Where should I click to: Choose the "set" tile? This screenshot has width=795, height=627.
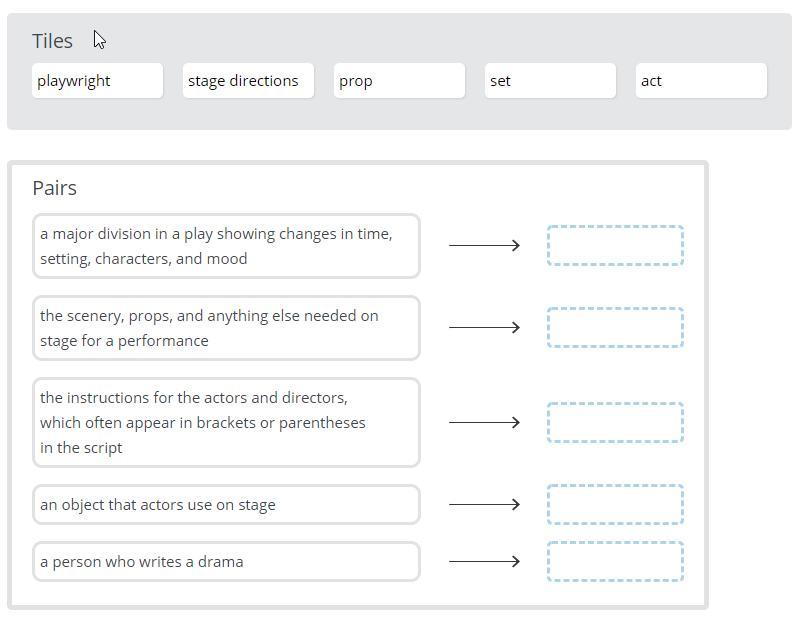(550, 81)
